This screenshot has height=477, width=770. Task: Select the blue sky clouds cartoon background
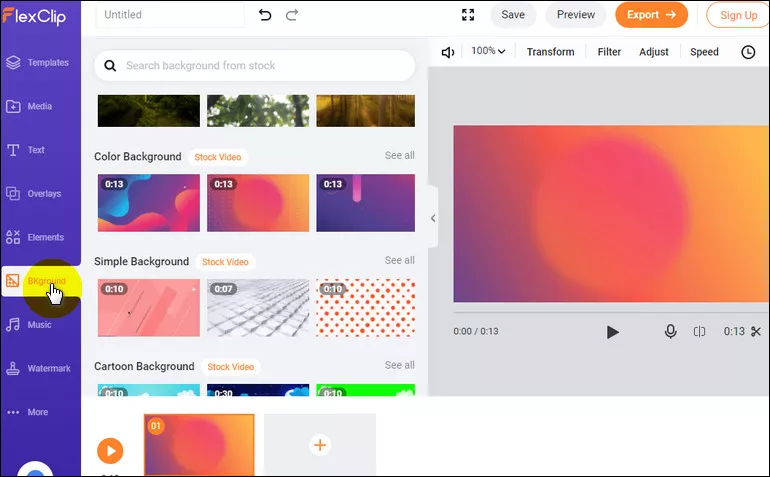pos(149,390)
